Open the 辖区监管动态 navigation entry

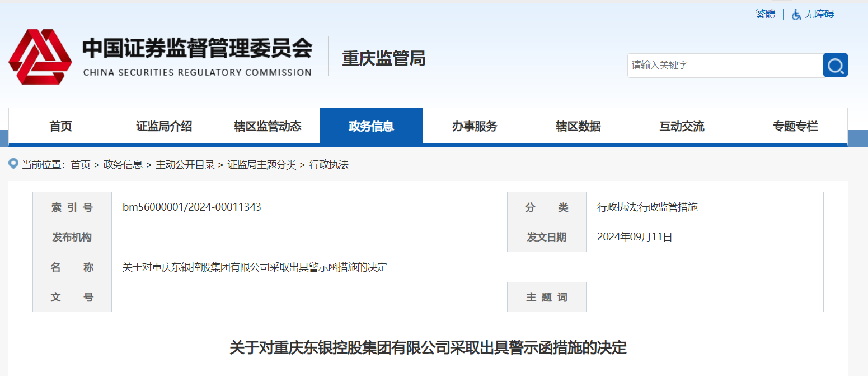pos(268,126)
